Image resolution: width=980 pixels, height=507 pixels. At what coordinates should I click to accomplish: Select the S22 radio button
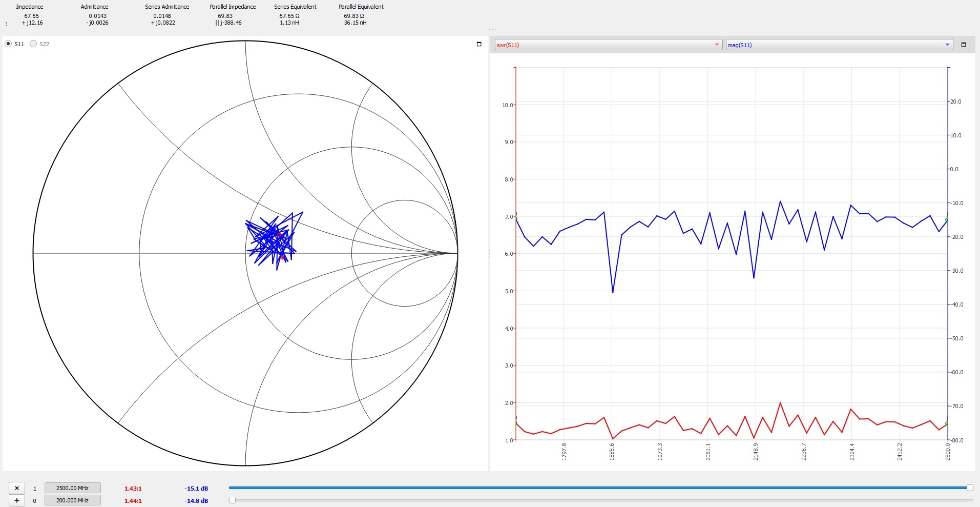[x=33, y=44]
